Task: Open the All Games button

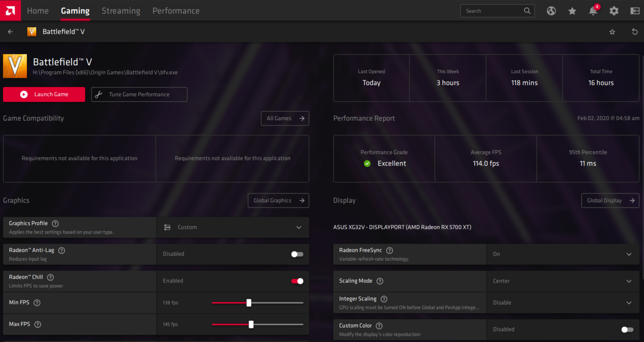Action: pyautogui.click(x=285, y=118)
